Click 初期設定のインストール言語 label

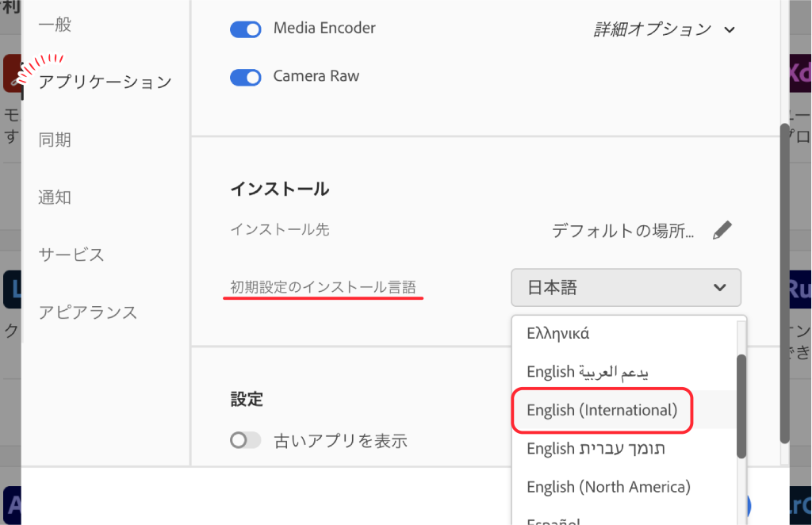pyautogui.click(x=324, y=287)
